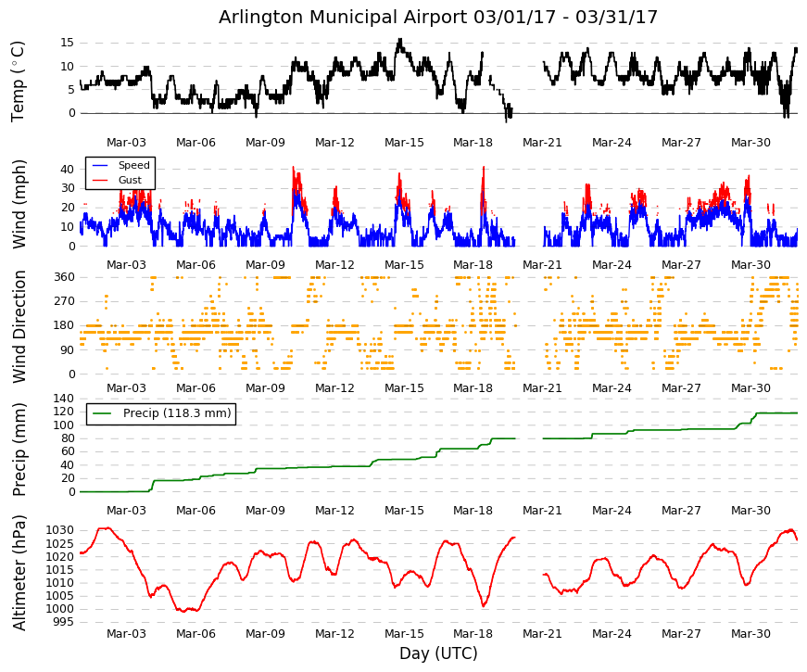
Task: Click Mar-03 tick under altimeter chart
Action: [126, 634]
